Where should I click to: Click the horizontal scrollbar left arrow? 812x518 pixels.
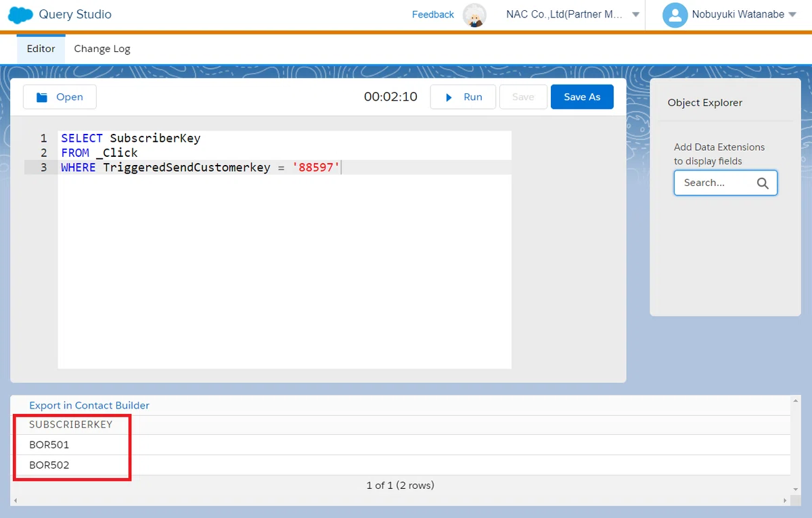[x=15, y=500]
